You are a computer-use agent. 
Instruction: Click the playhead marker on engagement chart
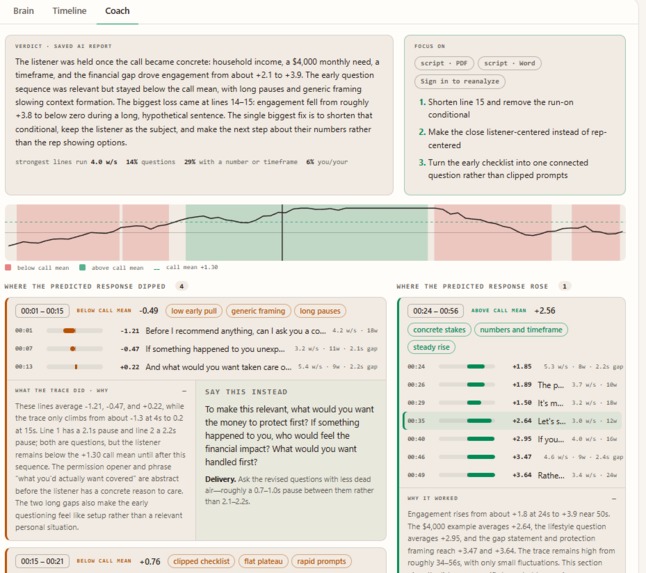(282, 232)
